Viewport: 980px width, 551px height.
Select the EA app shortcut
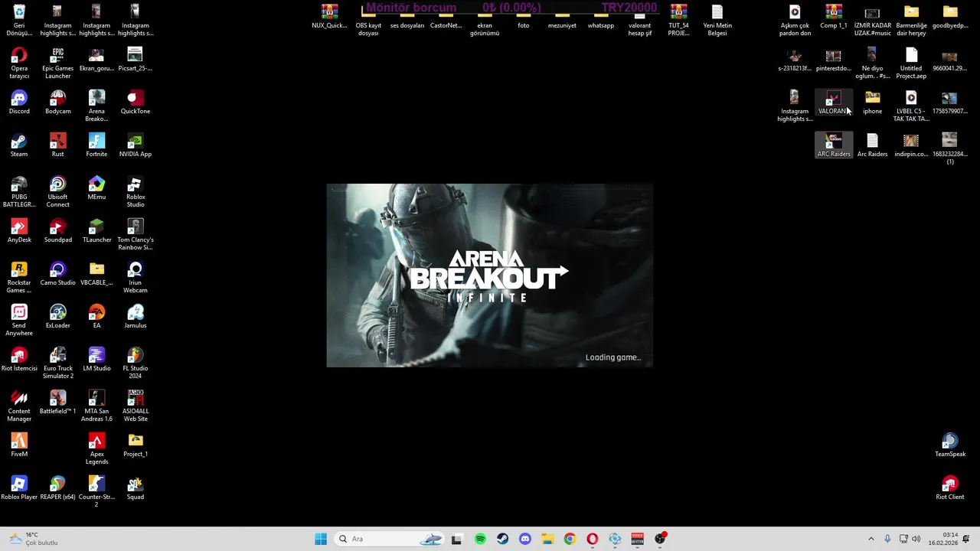click(x=96, y=316)
